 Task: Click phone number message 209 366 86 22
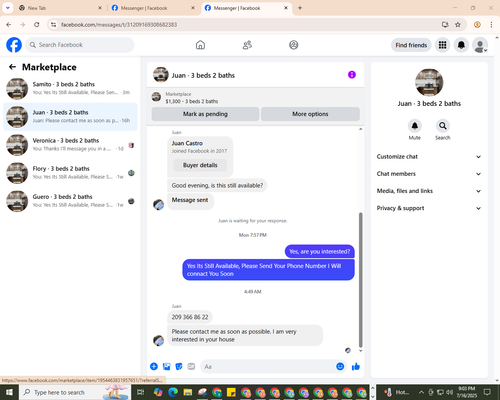[x=190, y=317]
